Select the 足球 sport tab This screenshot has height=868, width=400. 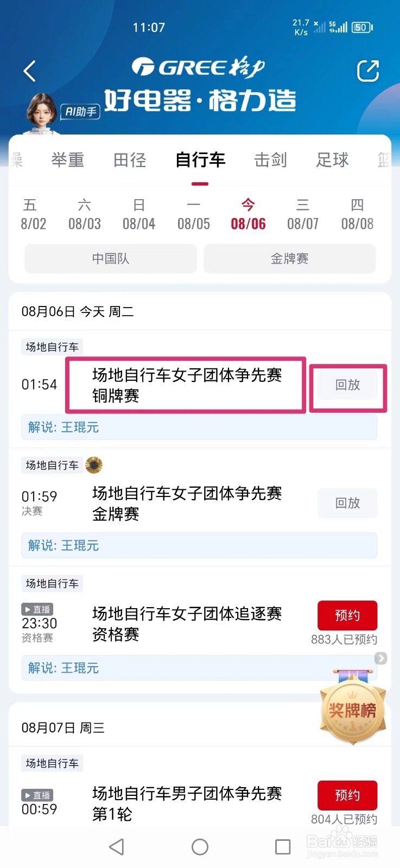(332, 160)
